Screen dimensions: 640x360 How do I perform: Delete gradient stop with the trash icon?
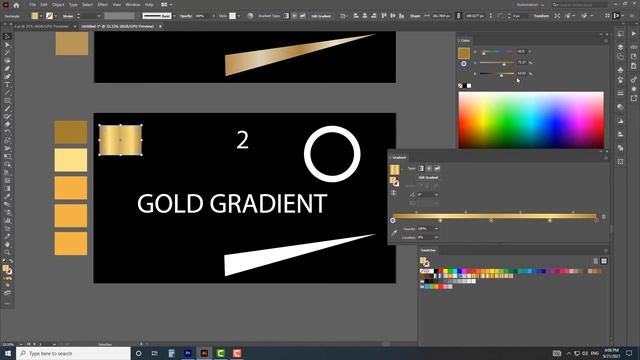[x=604, y=216]
